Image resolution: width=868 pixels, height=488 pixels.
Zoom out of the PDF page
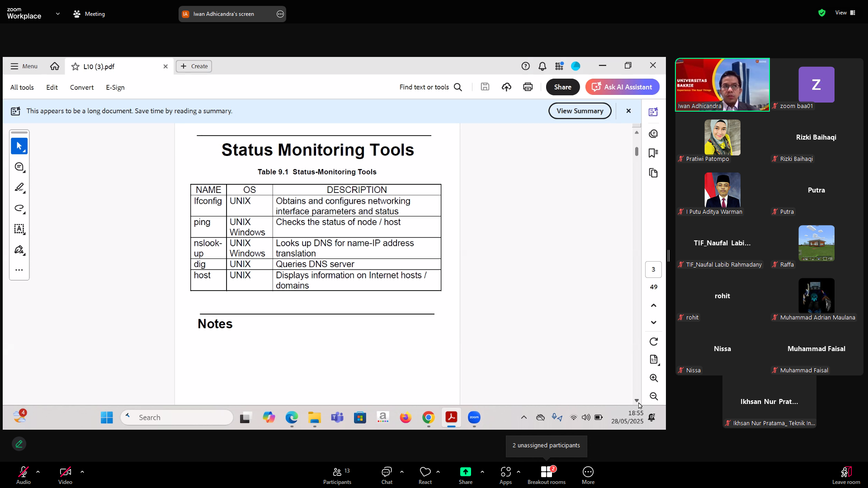pos(654,397)
